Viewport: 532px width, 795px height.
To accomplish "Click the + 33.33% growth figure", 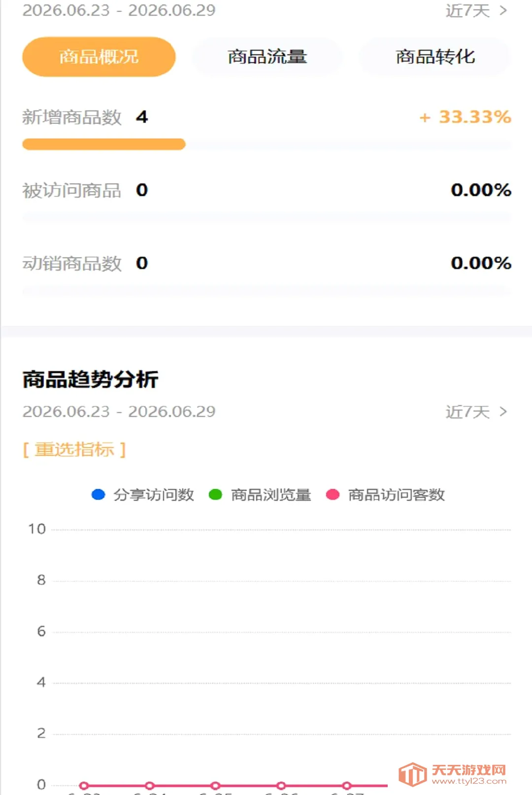I will tap(465, 117).
